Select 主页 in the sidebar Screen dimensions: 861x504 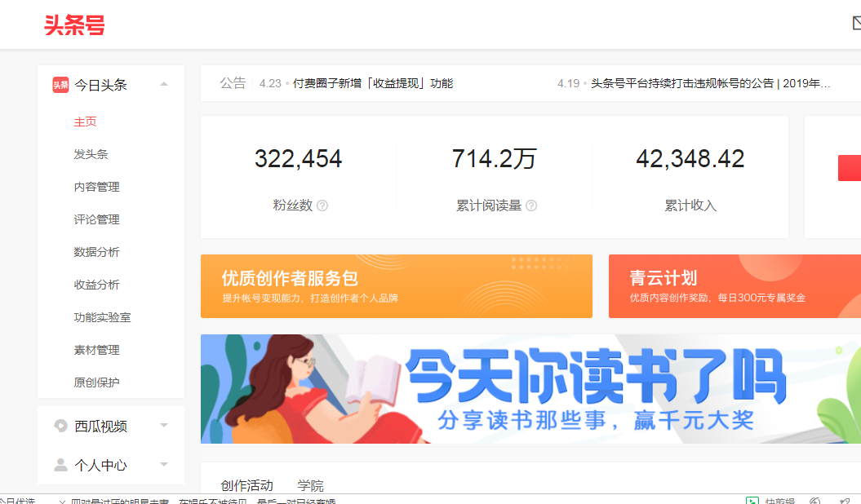85,122
